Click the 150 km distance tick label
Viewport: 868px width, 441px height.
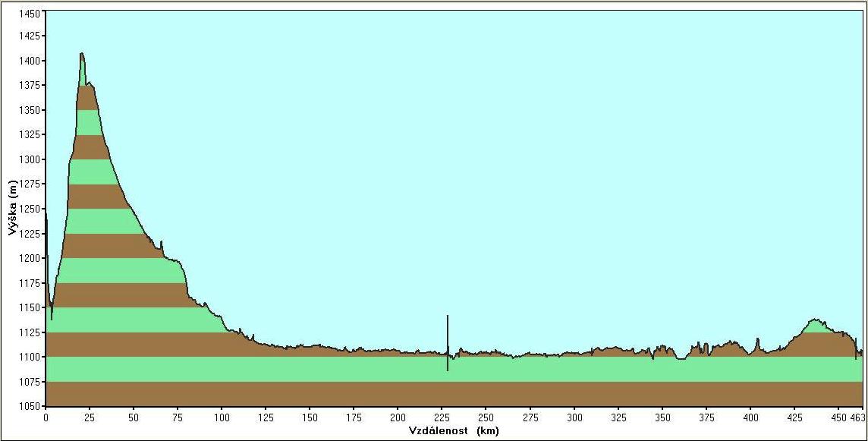pyautogui.click(x=310, y=417)
